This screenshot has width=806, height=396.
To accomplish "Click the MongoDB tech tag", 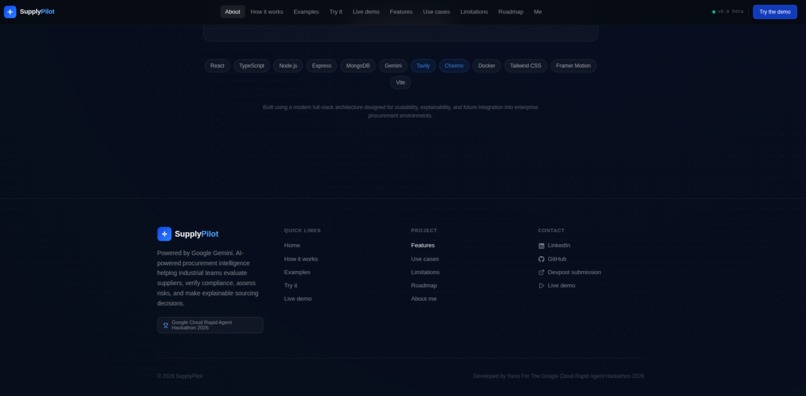I will [358, 66].
